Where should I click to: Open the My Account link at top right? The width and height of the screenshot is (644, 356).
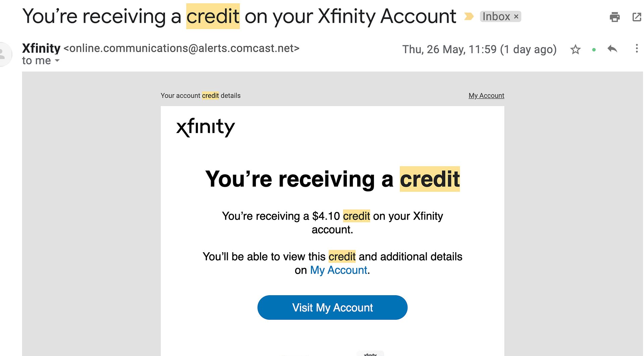pos(486,95)
